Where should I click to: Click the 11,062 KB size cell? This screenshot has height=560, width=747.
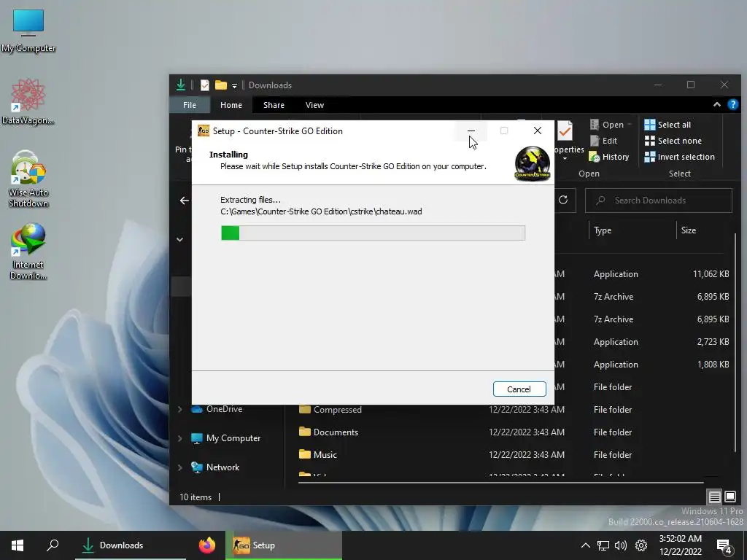click(x=711, y=274)
